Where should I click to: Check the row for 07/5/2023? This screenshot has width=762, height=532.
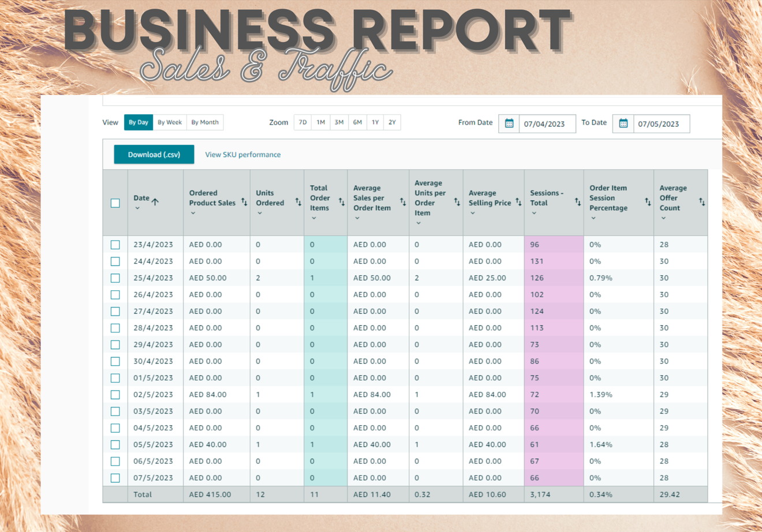[115, 478]
